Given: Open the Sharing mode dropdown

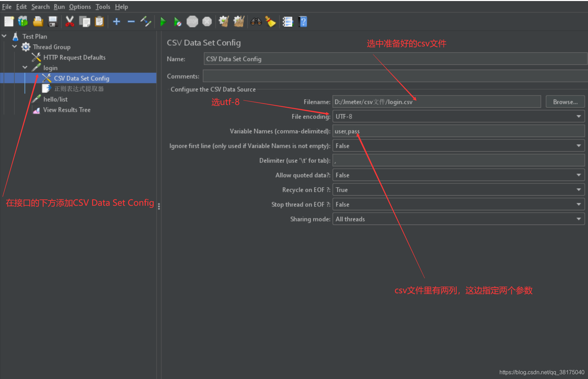Looking at the screenshot, I should pyautogui.click(x=458, y=219).
